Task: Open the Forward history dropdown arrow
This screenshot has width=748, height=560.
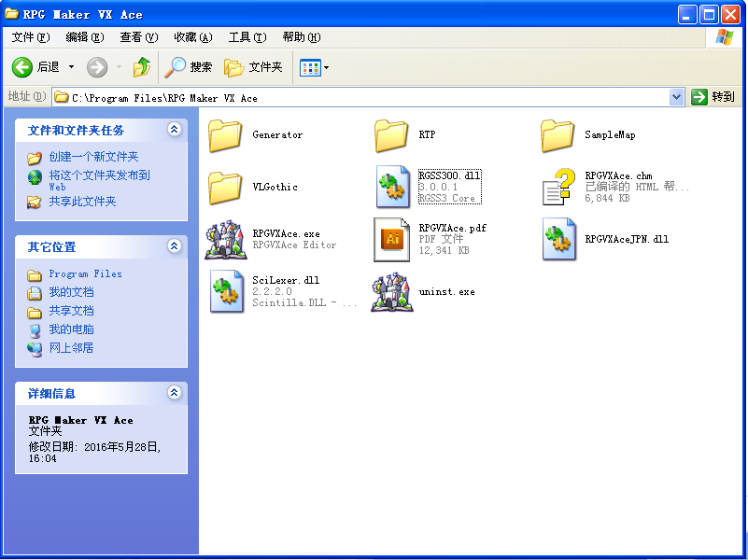Action: point(120,66)
